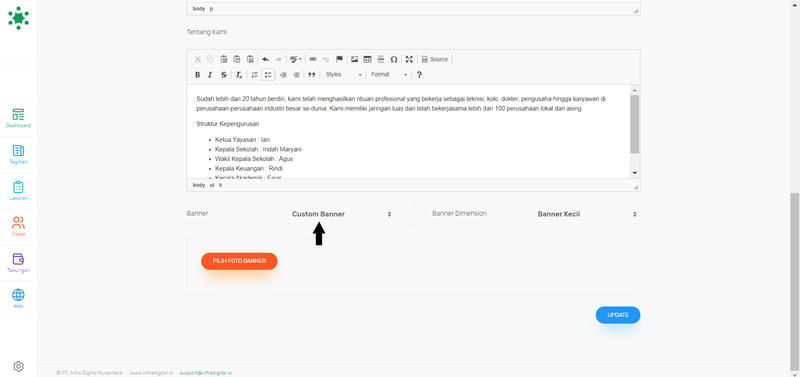Click the page vertical scrollbar thumb

795,281
